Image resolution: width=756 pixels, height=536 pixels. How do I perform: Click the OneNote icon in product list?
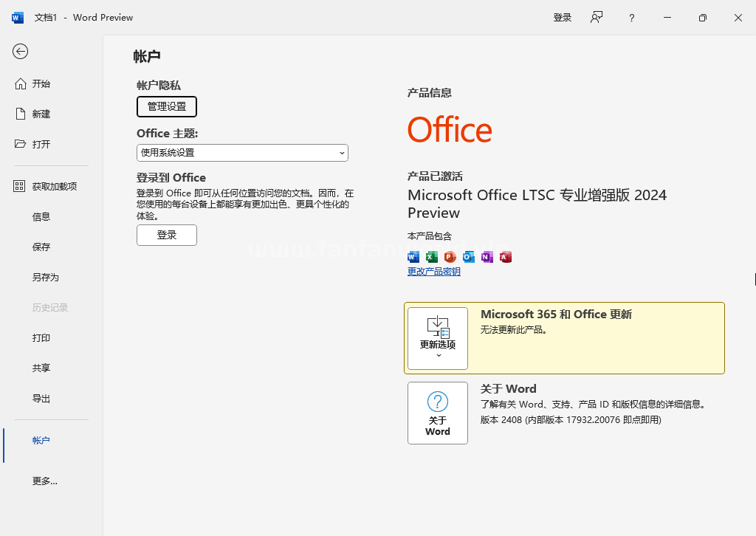tap(487, 257)
